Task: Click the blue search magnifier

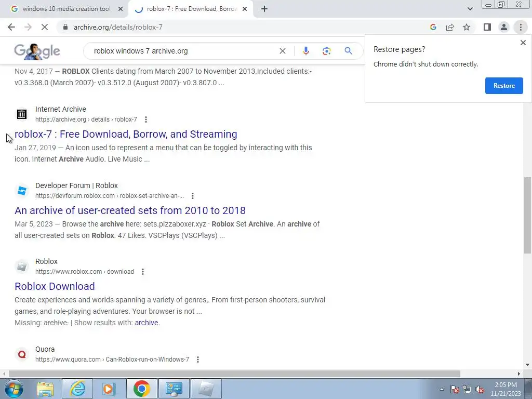Action: tap(348, 51)
